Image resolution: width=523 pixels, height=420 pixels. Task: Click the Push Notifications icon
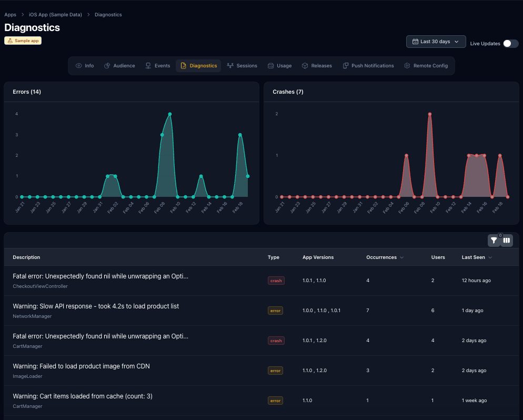[x=346, y=66]
